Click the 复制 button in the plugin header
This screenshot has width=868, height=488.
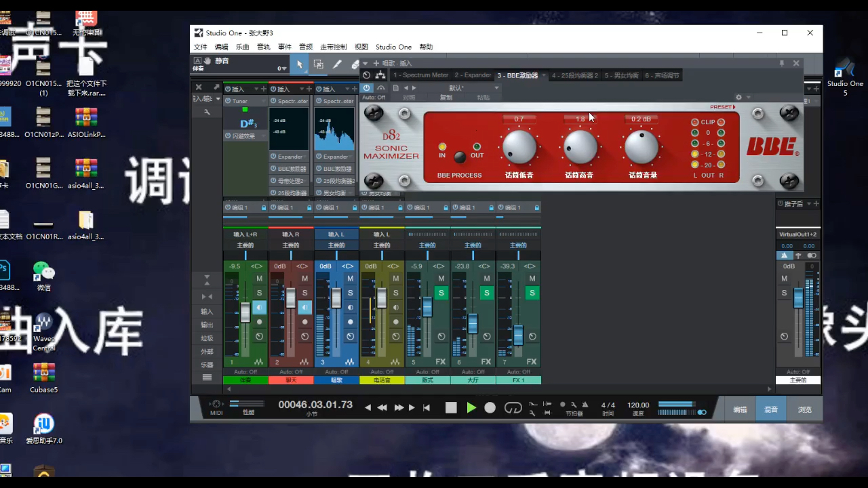point(446,97)
